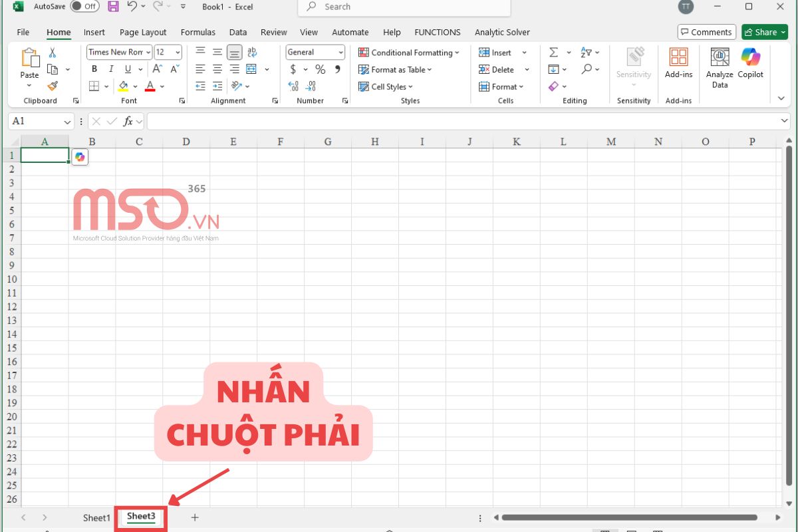Click the Font Color letter A icon

point(150,86)
